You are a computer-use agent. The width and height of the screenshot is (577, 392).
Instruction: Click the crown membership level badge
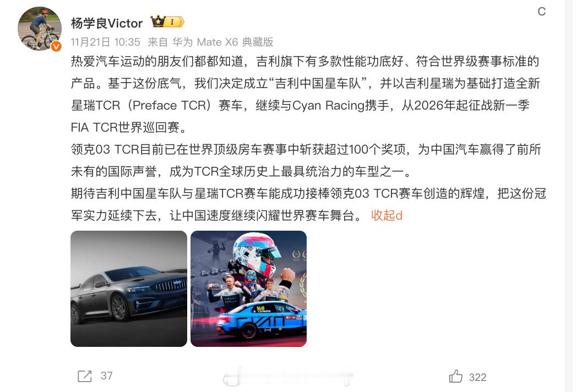(x=167, y=22)
